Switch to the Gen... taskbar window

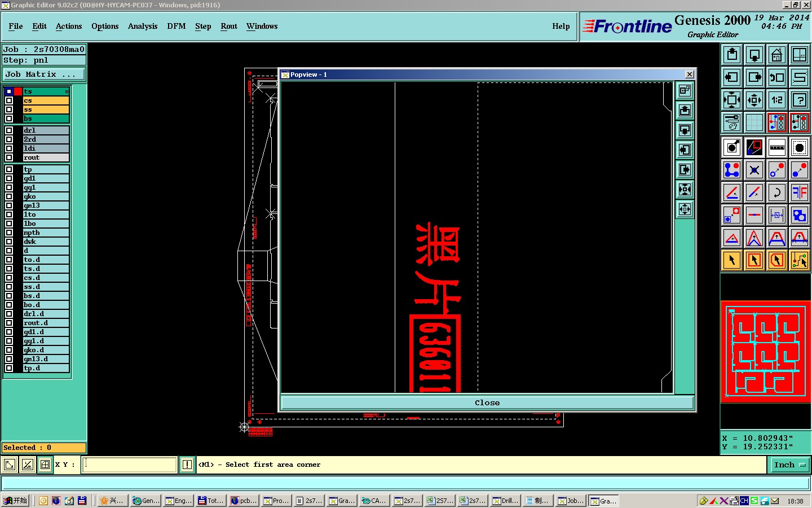[146, 501]
